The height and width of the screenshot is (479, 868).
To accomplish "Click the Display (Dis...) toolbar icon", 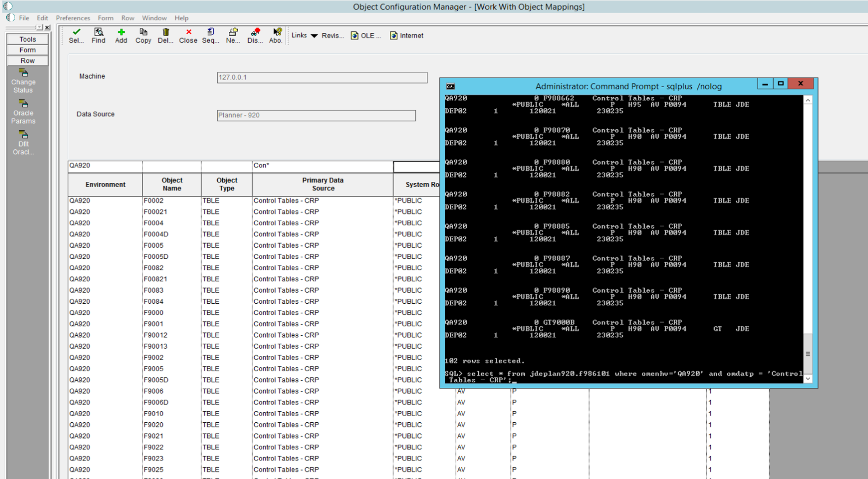I will tap(255, 35).
